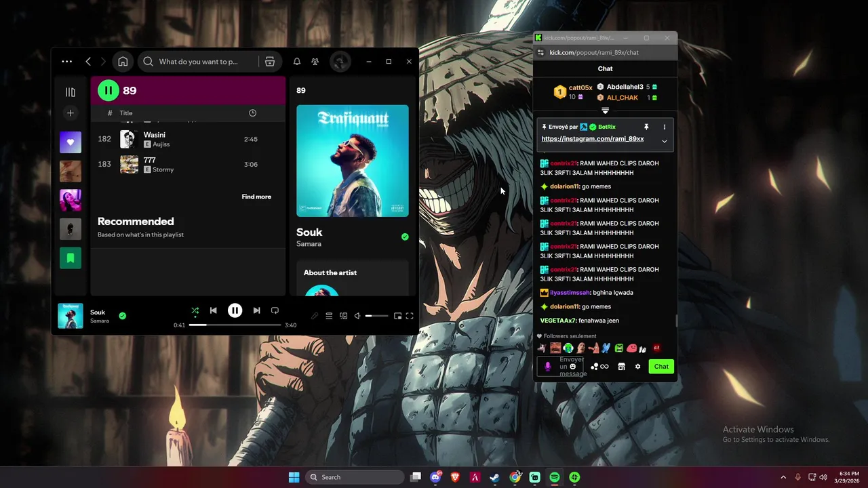Open instagram.com/rami_89xx link
This screenshot has width=868, height=488.
(x=593, y=139)
